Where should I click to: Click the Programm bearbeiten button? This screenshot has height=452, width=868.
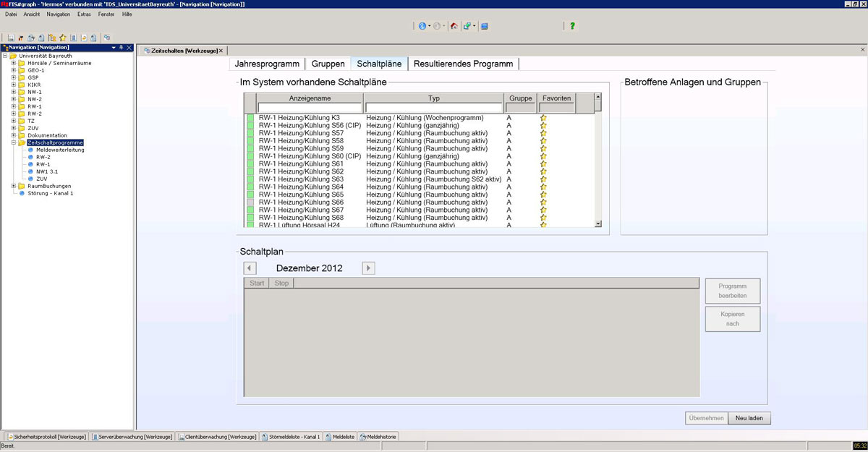pyautogui.click(x=733, y=291)
